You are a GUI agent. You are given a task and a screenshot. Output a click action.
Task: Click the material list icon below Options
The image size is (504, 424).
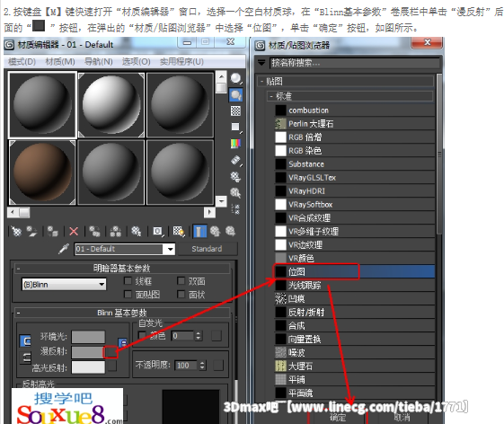pos(235,209)
